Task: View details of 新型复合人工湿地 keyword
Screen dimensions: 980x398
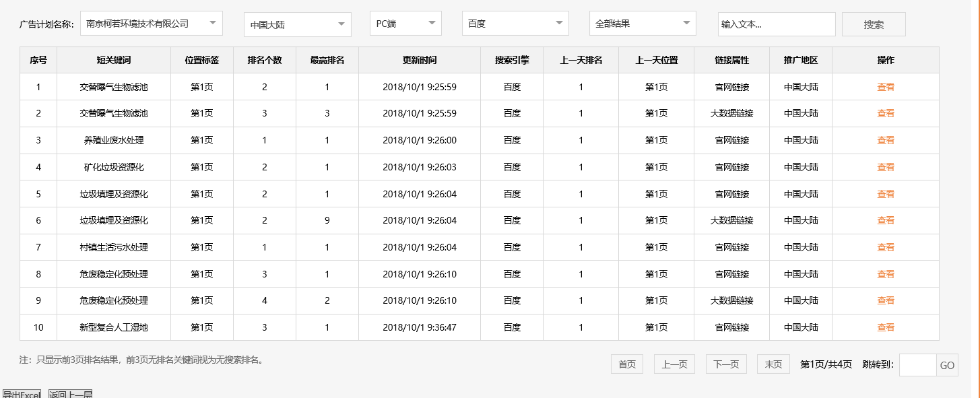Action: tap(884, 327)
